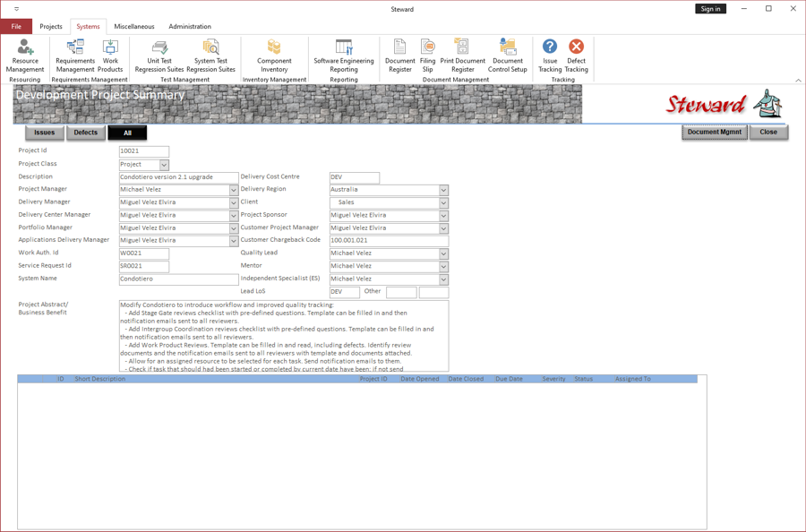Click the Severity column header
The image size is (806, 532).
click(x=553, y=379)
